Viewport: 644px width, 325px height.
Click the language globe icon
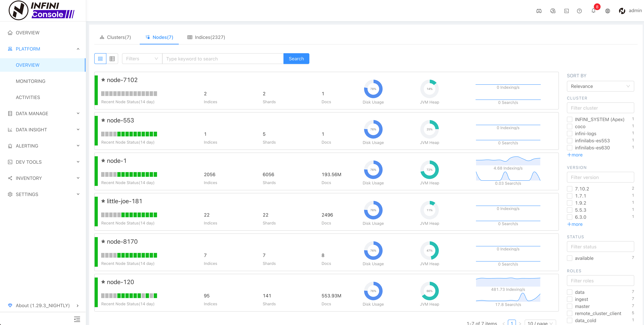click(607, 11)
